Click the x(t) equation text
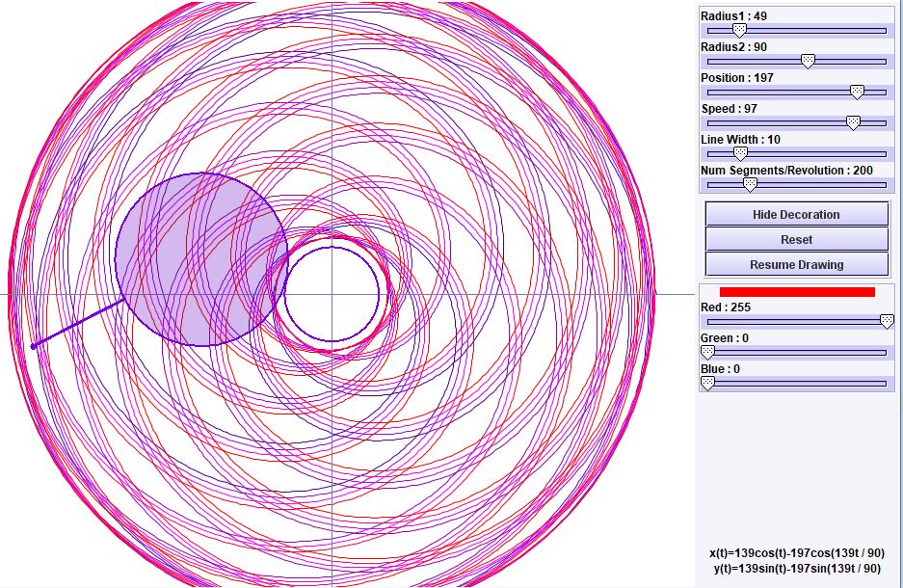 coord(797,553)
